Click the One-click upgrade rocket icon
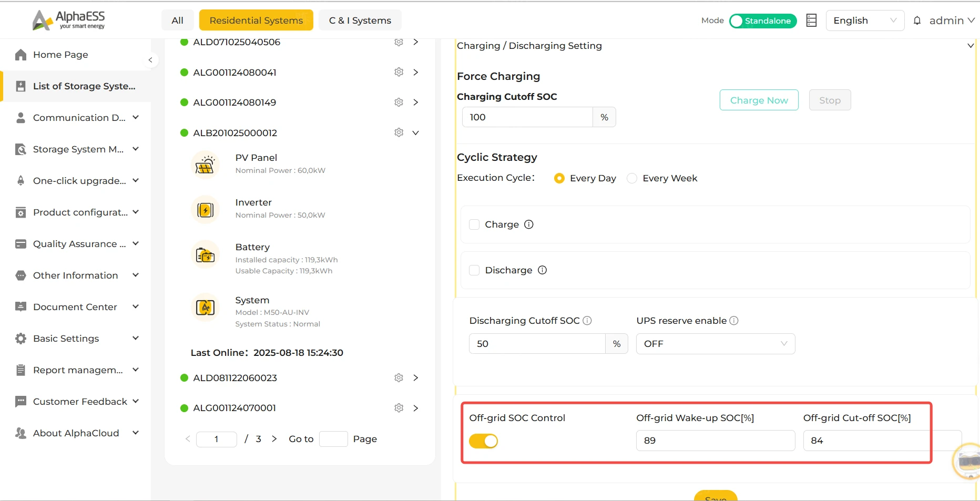This screenshot has width=980, height=501. click(21, 181)
